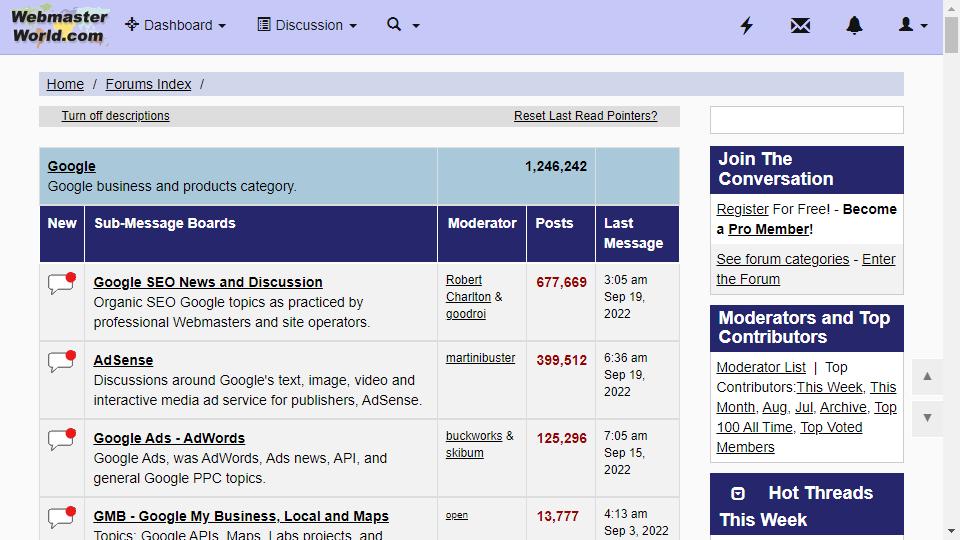View moderator buckworks profile
The width and height of the screenshot is (960, 540).
coord(474,435)
